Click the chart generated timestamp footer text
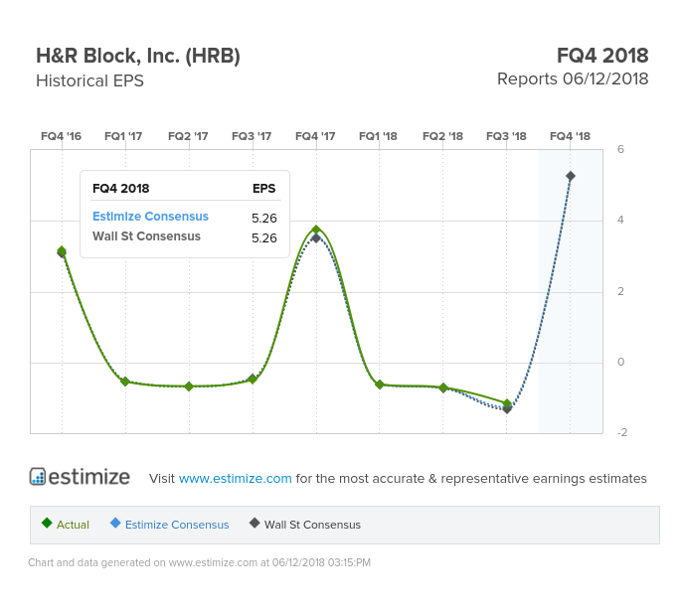This screenshot has height=616, width=681. [x=200, y=562]
